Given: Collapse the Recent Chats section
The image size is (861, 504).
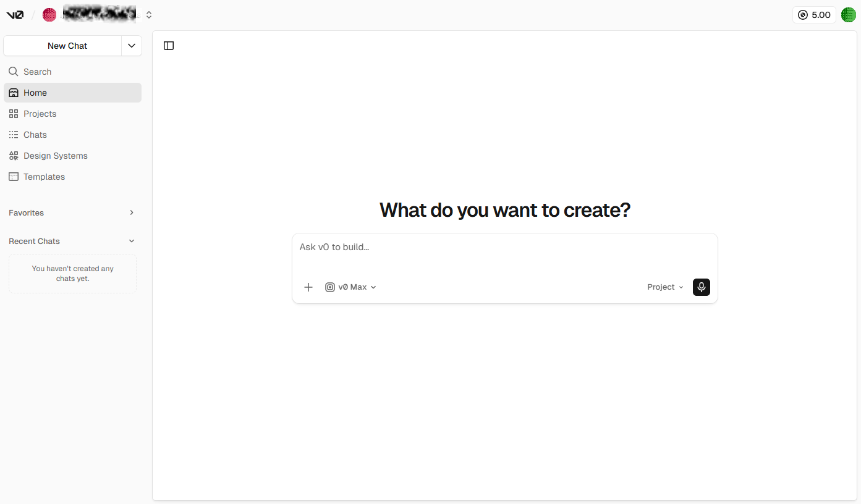Looking at the screenshot, I should [131, 241].
